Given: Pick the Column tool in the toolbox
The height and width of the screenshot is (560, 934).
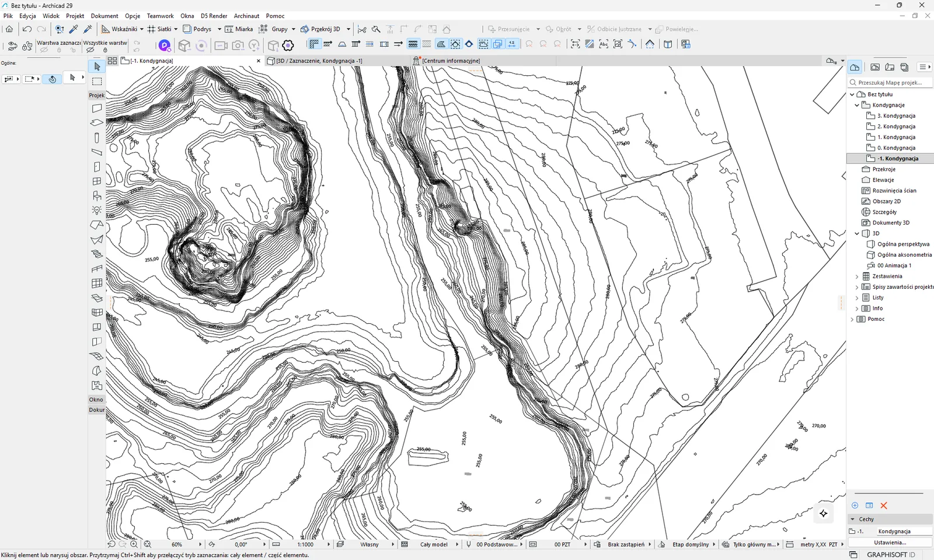Looking at the screenshot, I should click(97, 138).
